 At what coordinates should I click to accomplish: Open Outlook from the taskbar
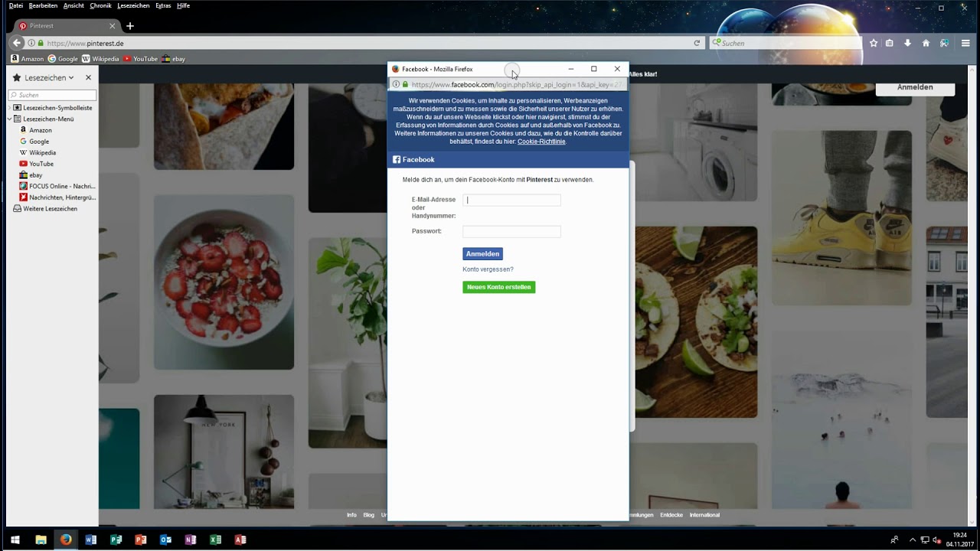pyautogui.click(x=165, y=540)
